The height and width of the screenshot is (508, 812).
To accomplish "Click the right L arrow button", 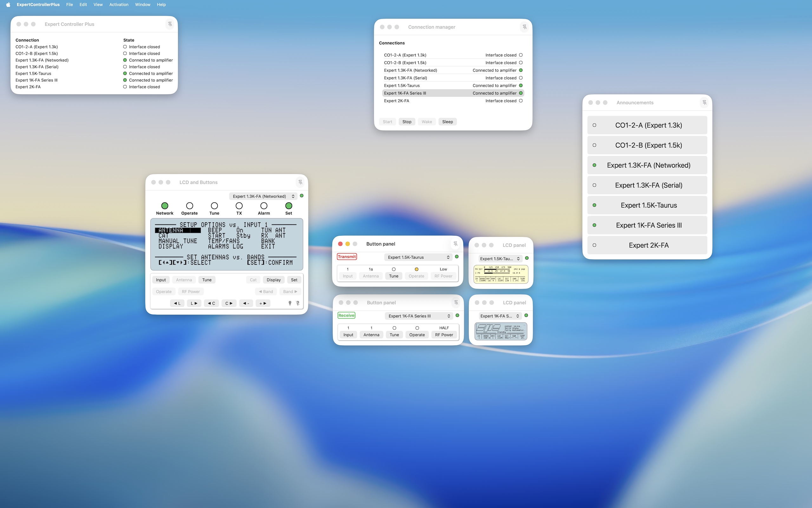I will tap(194, 303).
